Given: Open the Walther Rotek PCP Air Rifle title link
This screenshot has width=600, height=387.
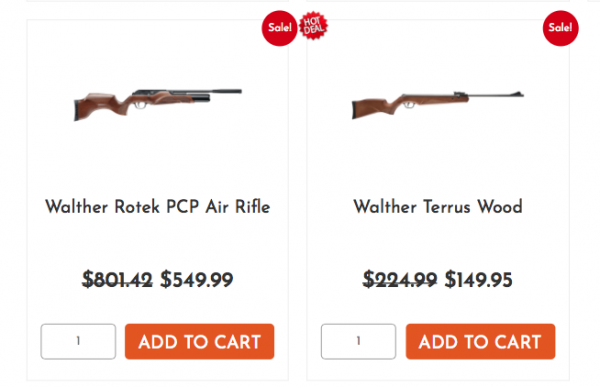Looking at the screenshot, I should (158, 207).
